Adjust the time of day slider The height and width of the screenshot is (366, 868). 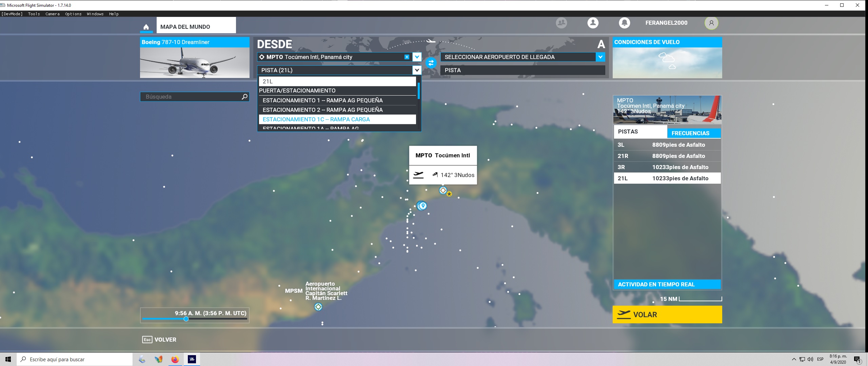pos(186,319)
